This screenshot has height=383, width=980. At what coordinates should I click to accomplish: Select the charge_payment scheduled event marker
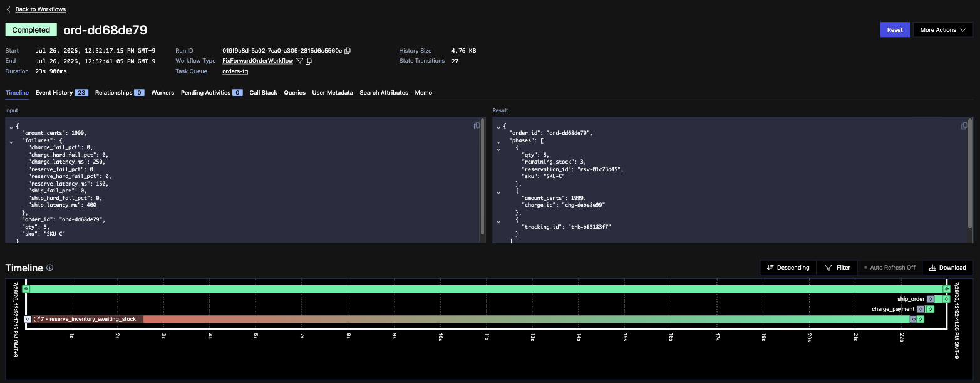pyautogui.click(x=921, y=309)
